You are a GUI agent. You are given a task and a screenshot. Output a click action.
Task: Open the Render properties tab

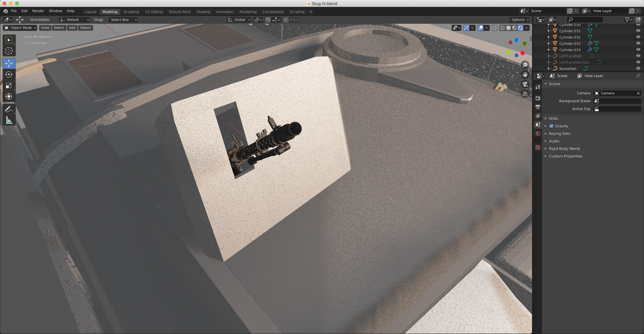tap(538, 98)
